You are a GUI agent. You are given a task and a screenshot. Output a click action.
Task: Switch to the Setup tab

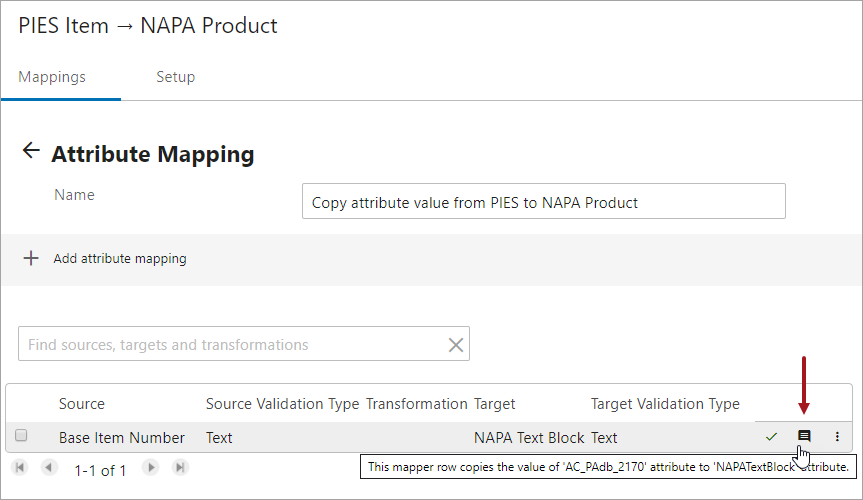click(176, 77)
